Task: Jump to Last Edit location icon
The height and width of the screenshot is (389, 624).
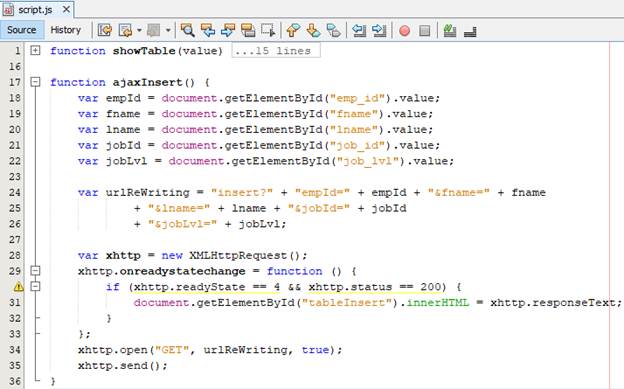Action: tap(105, 30)
